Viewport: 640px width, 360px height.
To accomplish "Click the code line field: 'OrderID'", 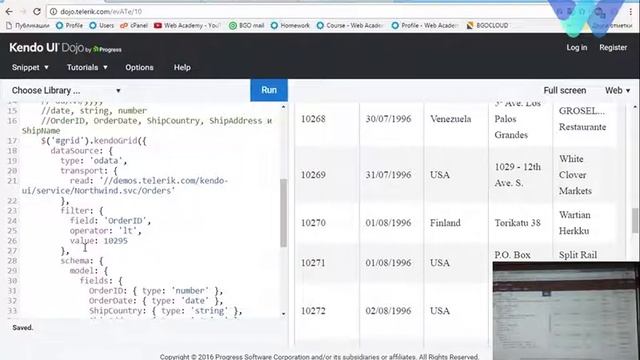I will click(110, 221).
